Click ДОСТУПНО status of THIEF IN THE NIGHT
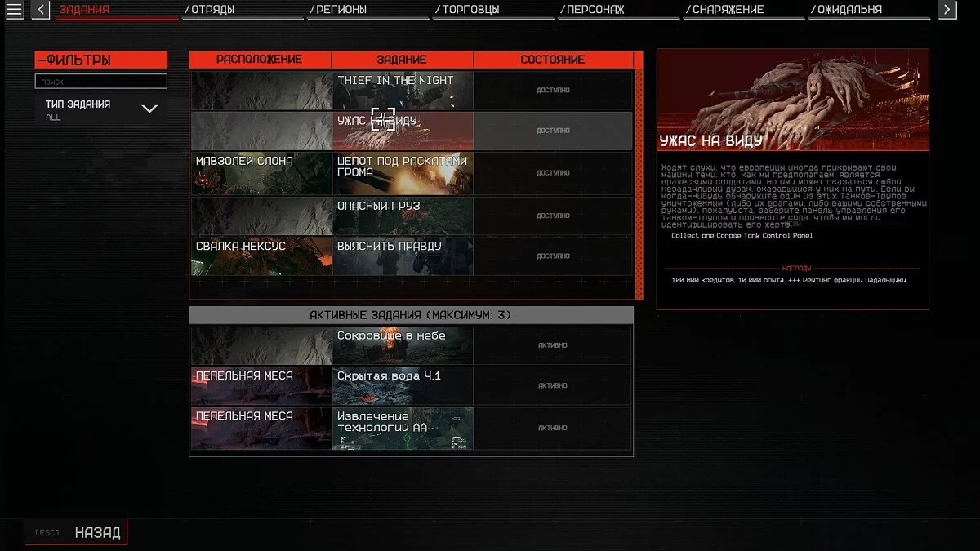Image resolution: width=980 pixels, height=551 pixels. coord(554,91)
